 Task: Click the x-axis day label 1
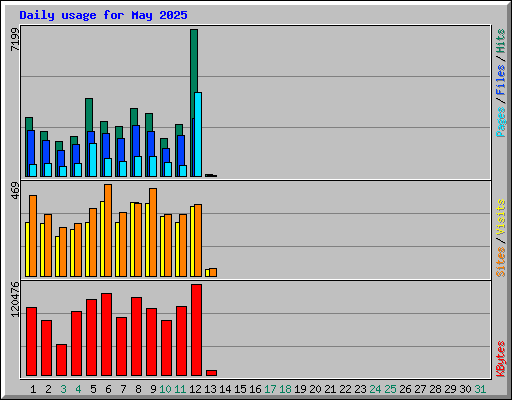(x=33, y=389)
